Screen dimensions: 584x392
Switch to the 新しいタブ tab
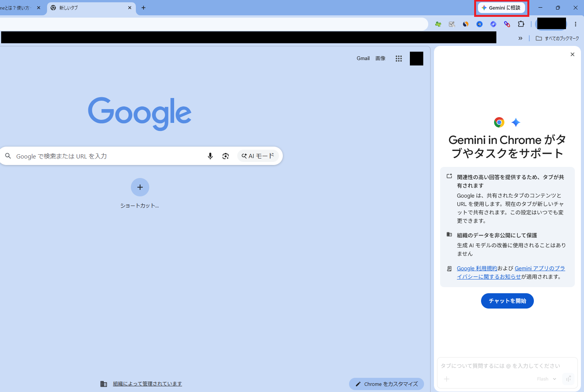click(x=91, y=8)
